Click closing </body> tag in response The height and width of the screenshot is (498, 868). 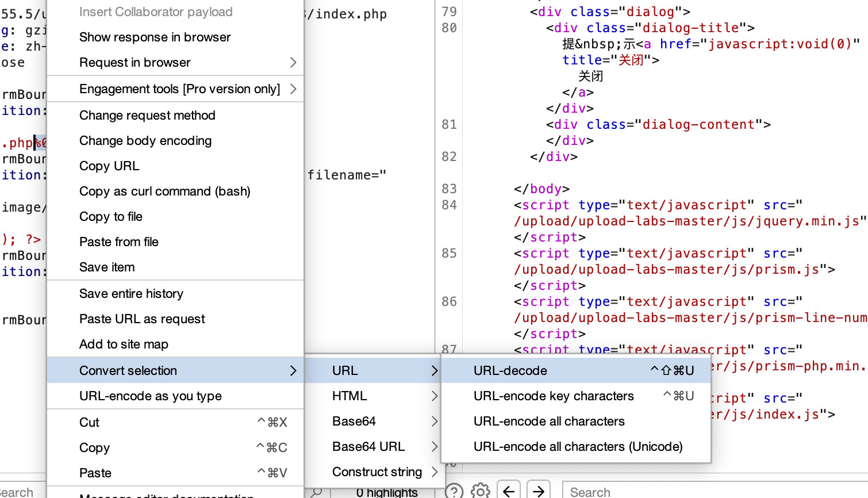click(541, 189)
